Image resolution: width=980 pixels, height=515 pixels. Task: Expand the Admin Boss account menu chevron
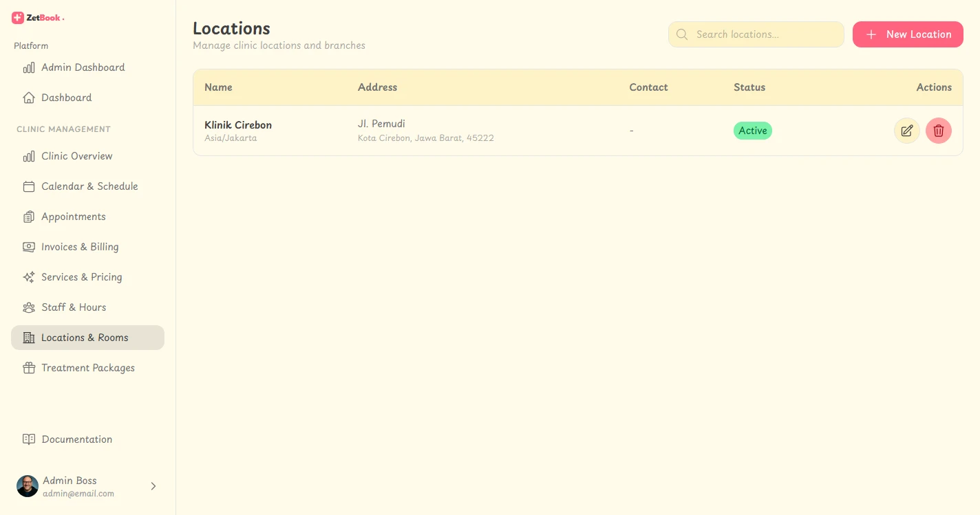[x=153, y=486]
